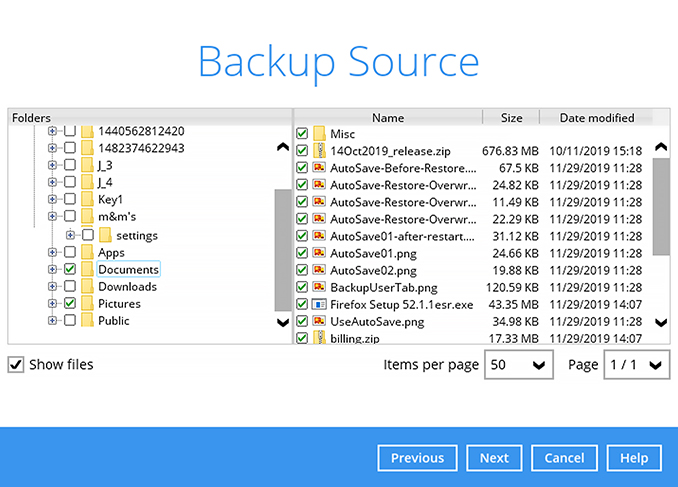The width and height of the screenshot is (678, 487).
Task: Open the Page selector dropdown
Action: click(x=636, y=365)
